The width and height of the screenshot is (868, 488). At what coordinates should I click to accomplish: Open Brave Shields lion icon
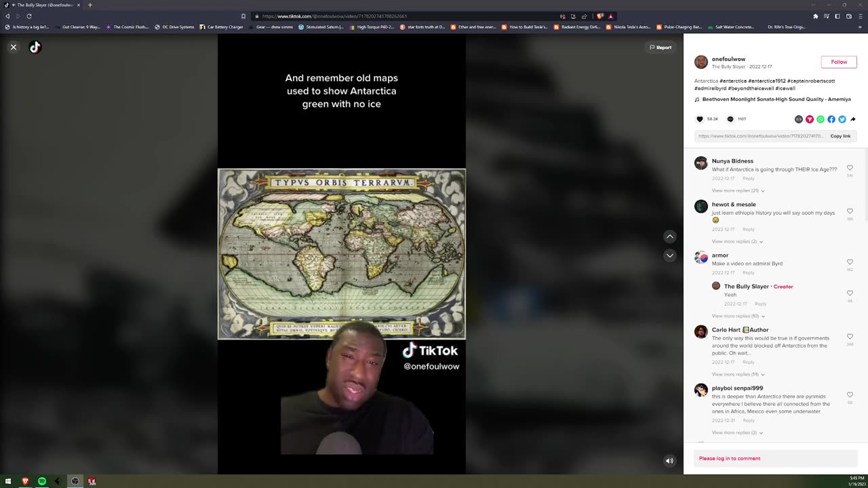pyautogui.click(x=600, y=16)
